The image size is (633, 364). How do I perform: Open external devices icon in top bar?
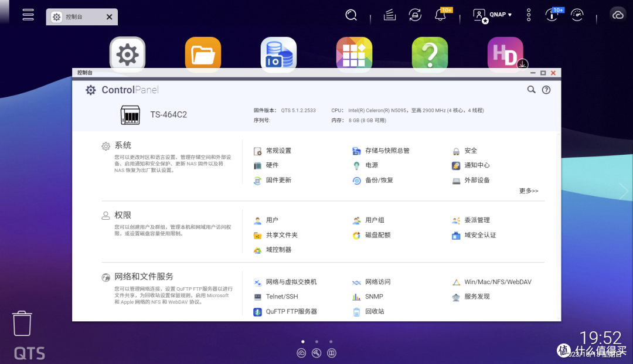[x=415, y=15]
